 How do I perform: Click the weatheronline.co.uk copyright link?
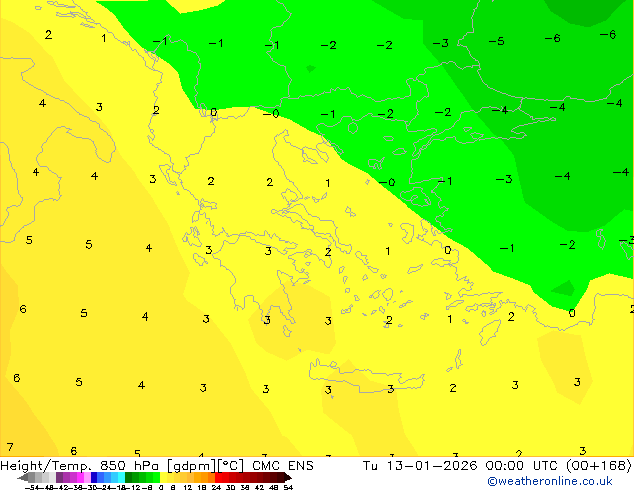[550, 481]
